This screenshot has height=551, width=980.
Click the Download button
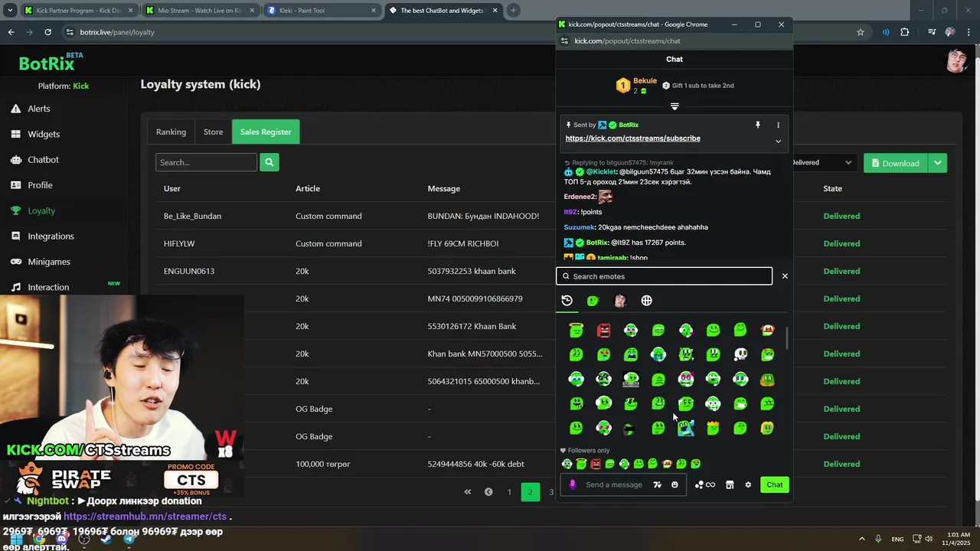pos(895,162)
